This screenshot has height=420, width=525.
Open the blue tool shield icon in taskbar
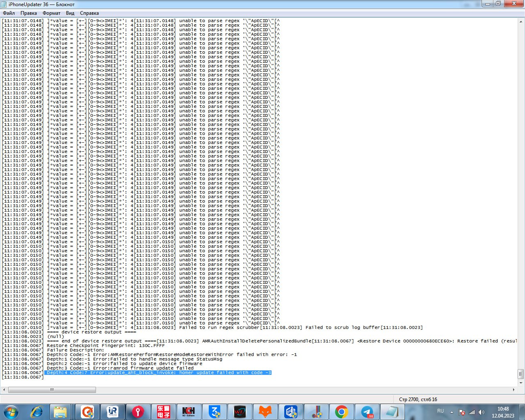290,412
